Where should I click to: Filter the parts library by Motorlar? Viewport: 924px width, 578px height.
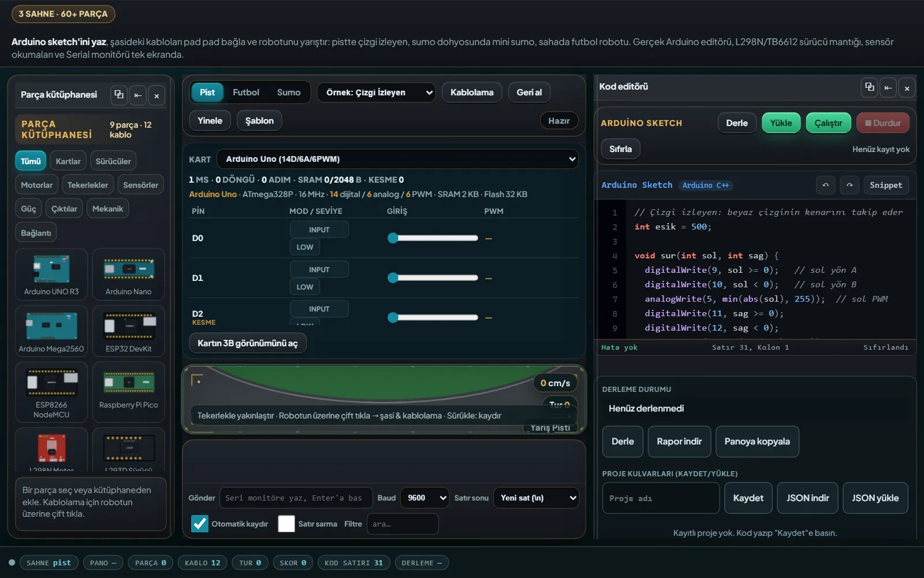(36, 185)
